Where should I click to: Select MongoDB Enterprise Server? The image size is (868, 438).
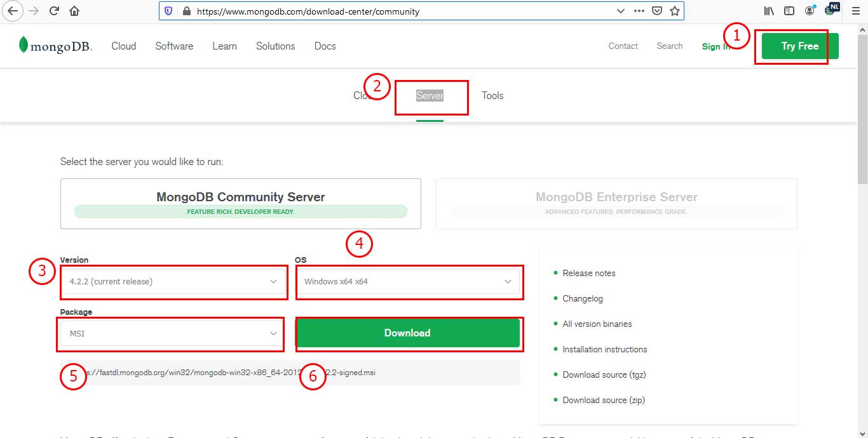pyautogui.click(x=616, y=203)
